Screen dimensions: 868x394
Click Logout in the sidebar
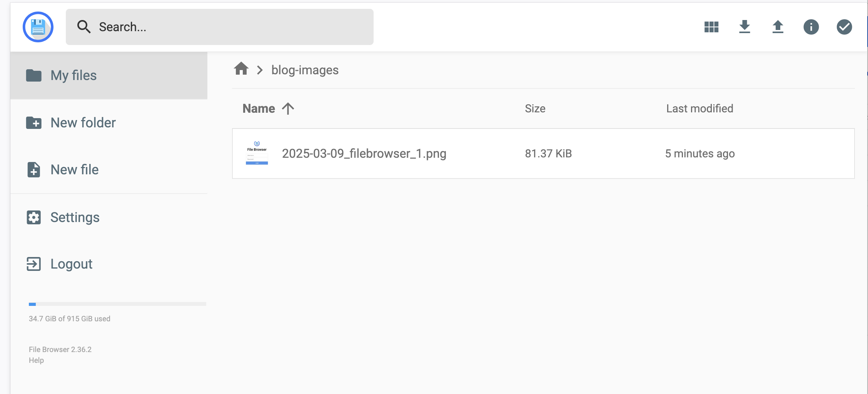click(71, 264)
